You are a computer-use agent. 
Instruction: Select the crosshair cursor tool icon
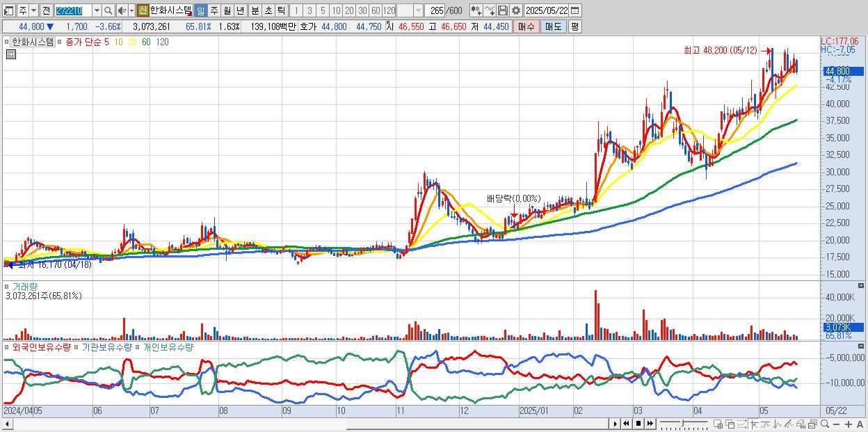click(754, 424)
